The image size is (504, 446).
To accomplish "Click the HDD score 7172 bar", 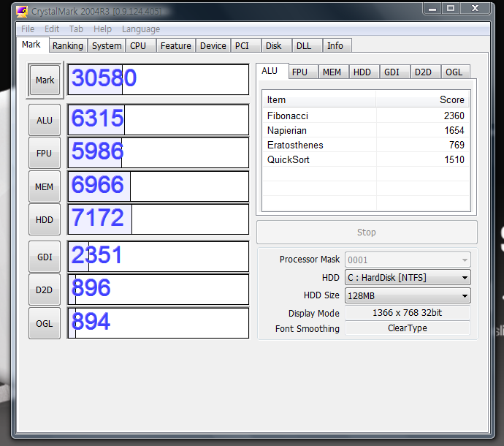I will (159, 219).
